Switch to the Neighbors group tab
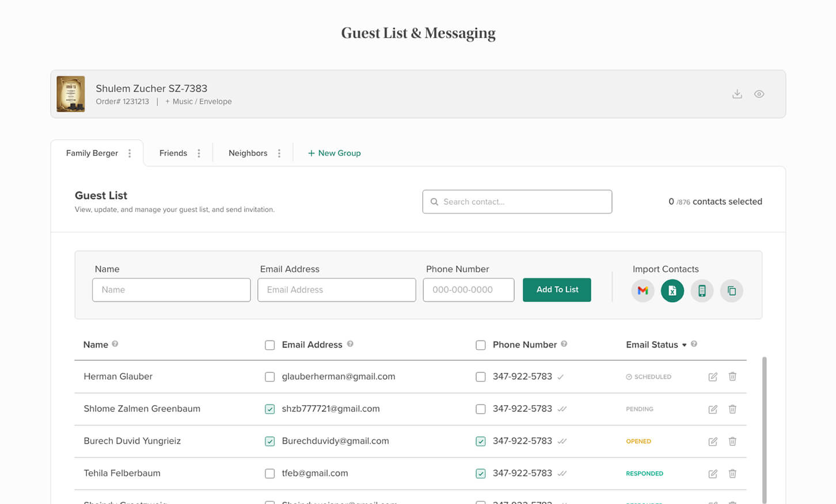The image size is (836, 504). pos(248,153)
